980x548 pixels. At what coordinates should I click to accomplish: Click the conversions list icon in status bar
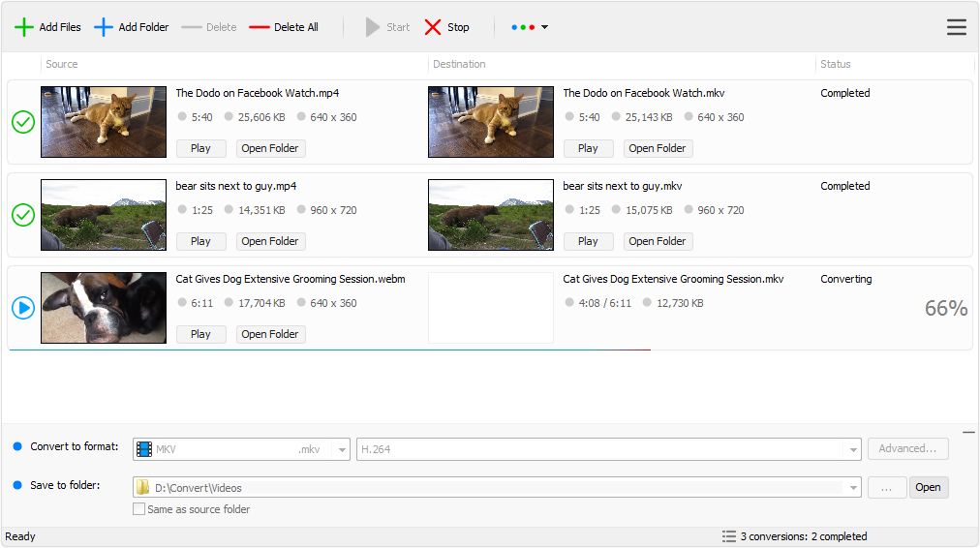point(728,536)
